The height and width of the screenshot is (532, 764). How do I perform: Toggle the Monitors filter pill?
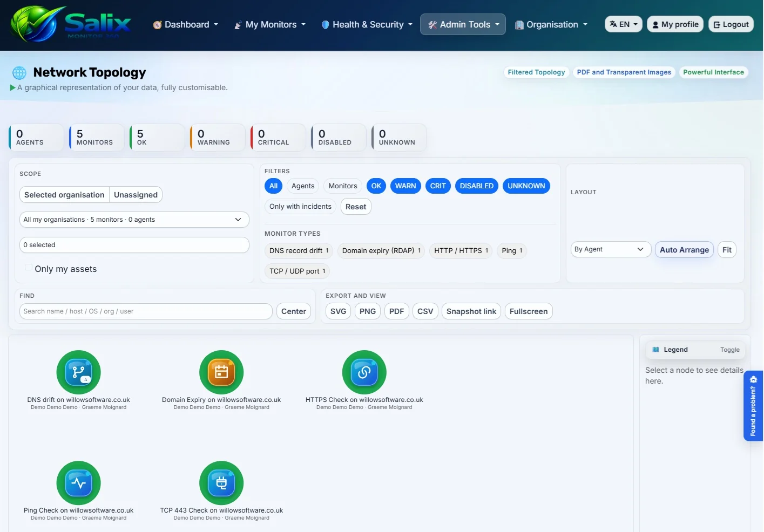[x=343, y=186]
